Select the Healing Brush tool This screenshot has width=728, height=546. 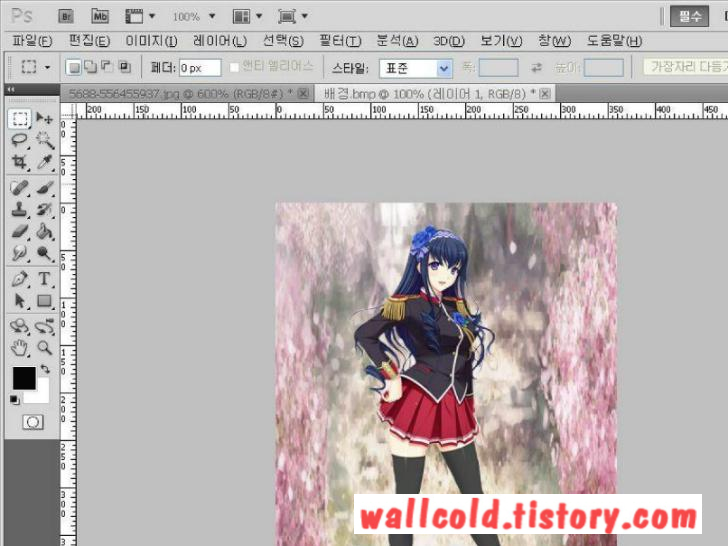tap(20, 188)
